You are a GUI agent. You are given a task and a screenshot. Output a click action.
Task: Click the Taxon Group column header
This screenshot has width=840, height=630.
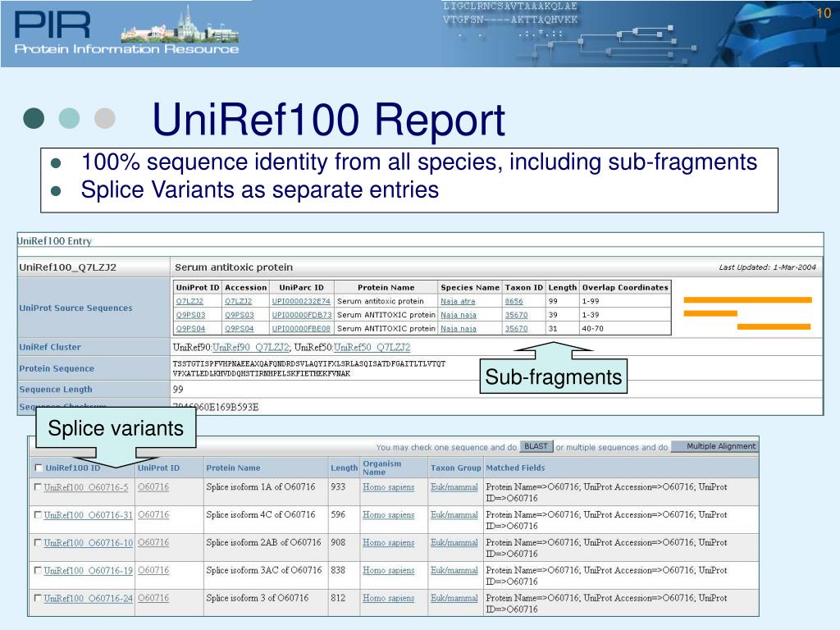pyautogui.click(x=456, y=468)
